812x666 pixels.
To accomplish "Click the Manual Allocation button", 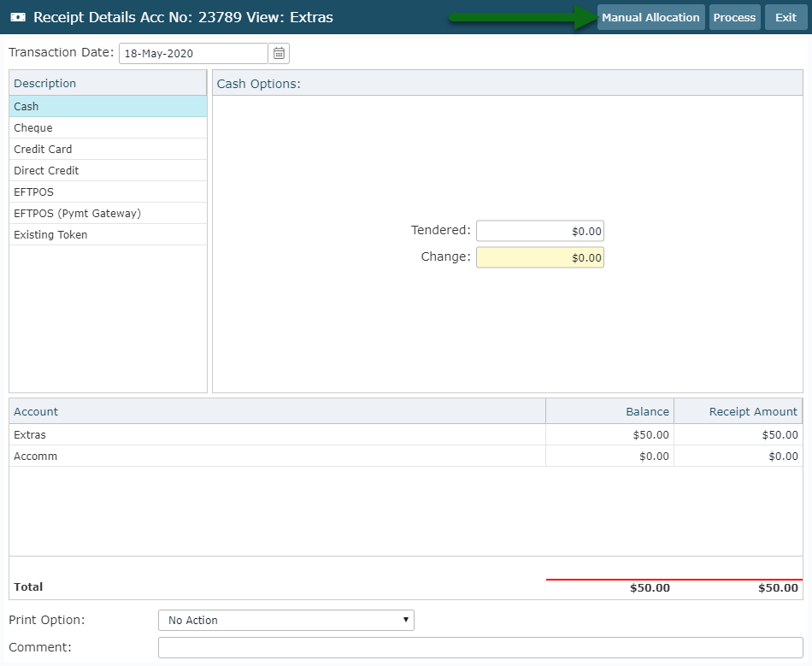I will coord(651,17).
